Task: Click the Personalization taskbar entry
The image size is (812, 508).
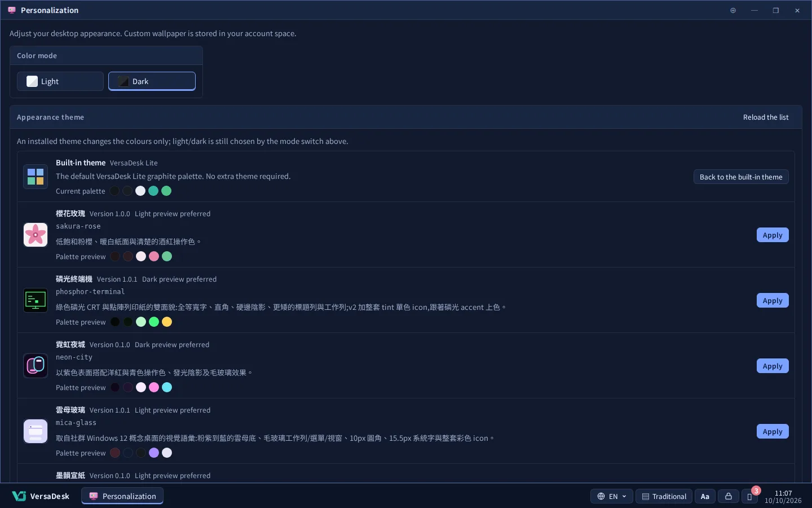Action: pos(122,496)
